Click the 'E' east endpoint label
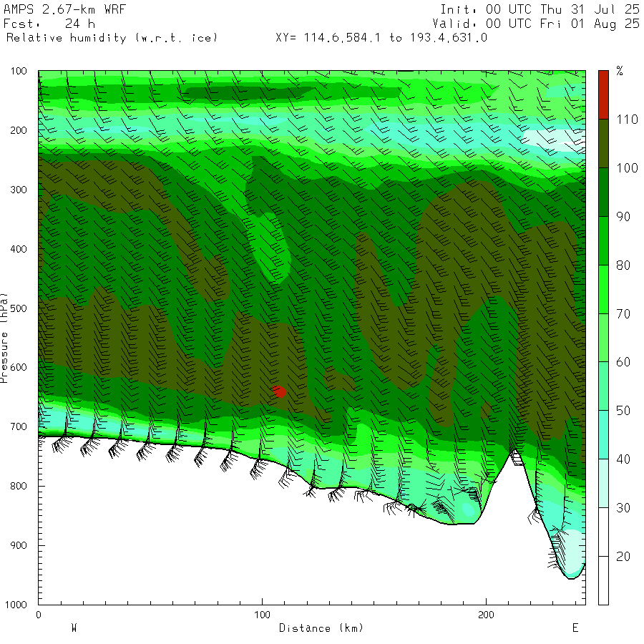 tap(575, 628)
